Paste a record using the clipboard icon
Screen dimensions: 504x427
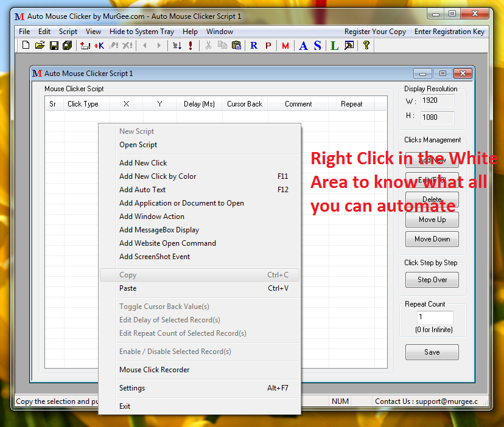click(236, 44)
